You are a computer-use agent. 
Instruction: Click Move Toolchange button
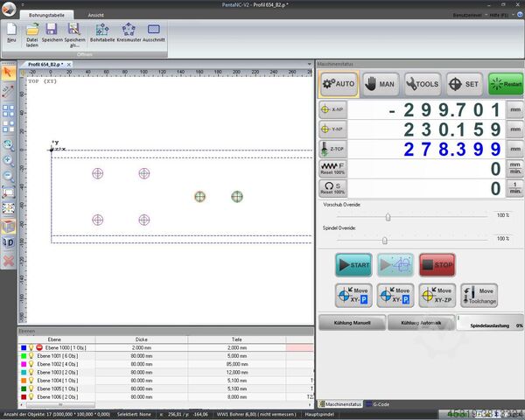tap(479, 295)
